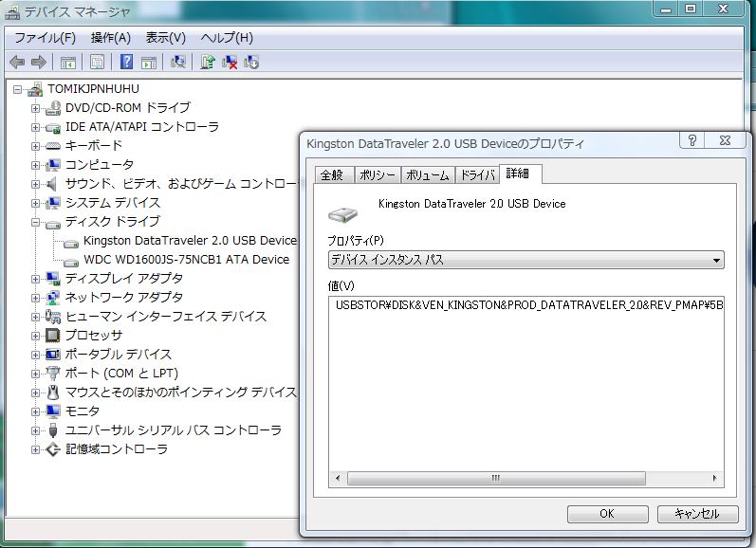The image size is (756, 548).
Task: Expand the ネットワーク アダプタ node
Action: (35, 298)
